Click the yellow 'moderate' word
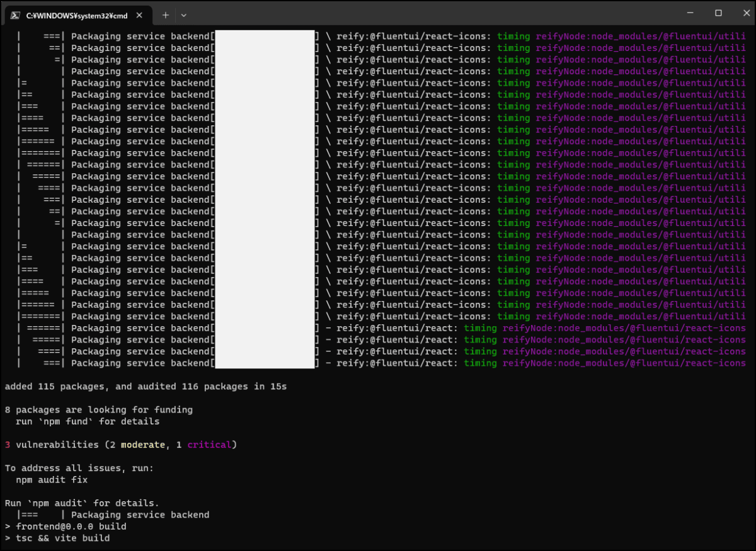This screenshot has width=756, height=551. pos(143,445)
